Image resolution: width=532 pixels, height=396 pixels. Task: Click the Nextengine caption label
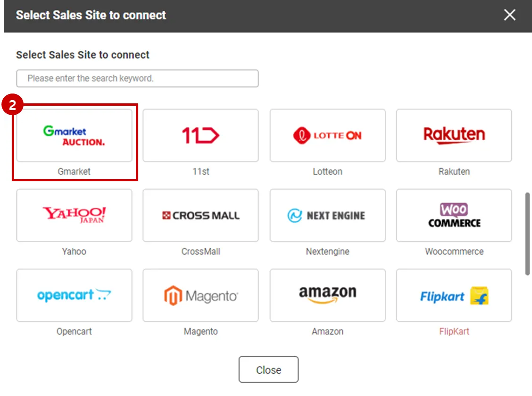327,252
